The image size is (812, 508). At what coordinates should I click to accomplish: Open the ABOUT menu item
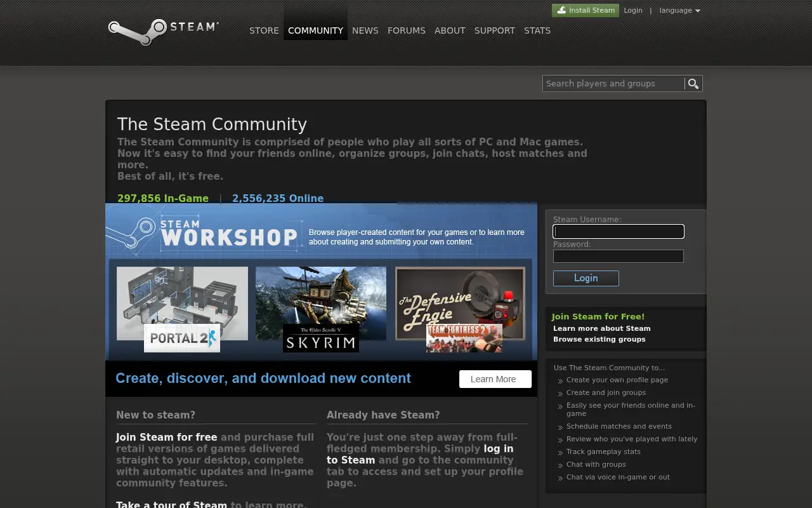(450, 30)
